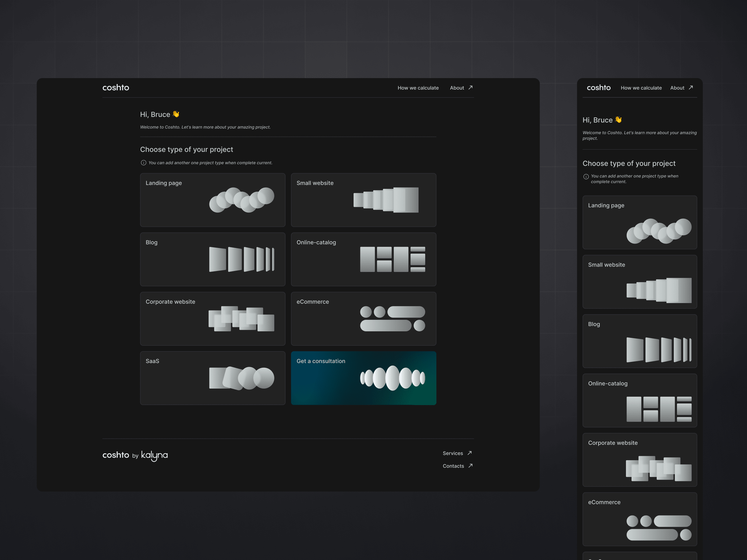The width and height of the screenshot is (747, 560).
Task: Select the Small website card in desktop view
Action: pyautogui.click(x=364, y=200)
